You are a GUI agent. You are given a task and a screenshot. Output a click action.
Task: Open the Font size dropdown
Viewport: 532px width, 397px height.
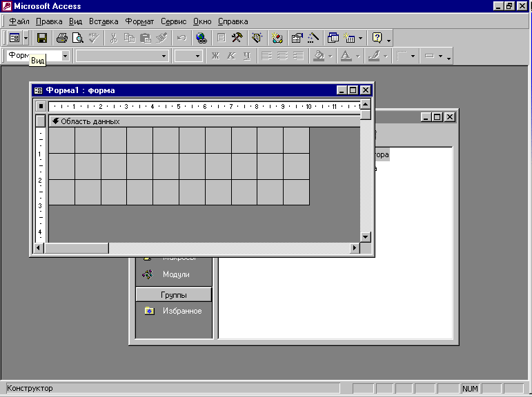197,56
